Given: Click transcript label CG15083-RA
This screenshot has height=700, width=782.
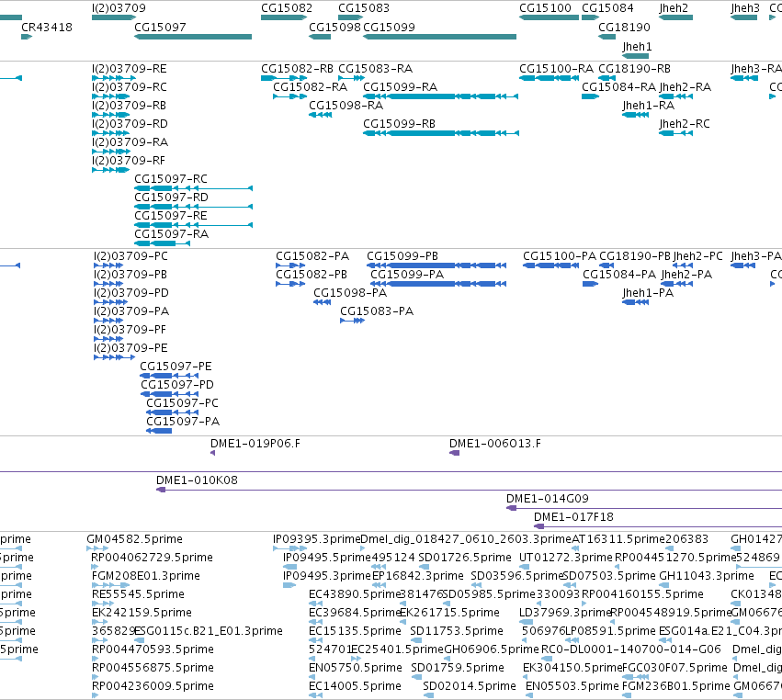Looking at the screenshot, I should point(376,69).
